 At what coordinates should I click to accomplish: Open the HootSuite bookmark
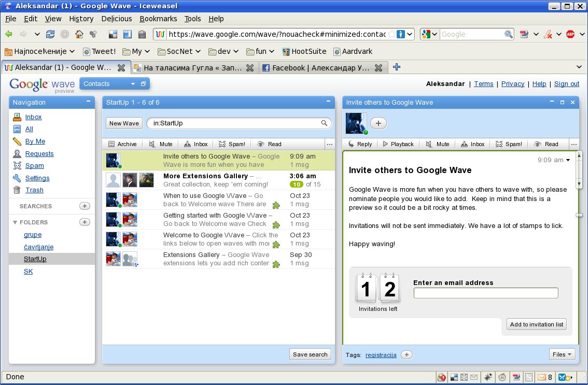point(304,51)
